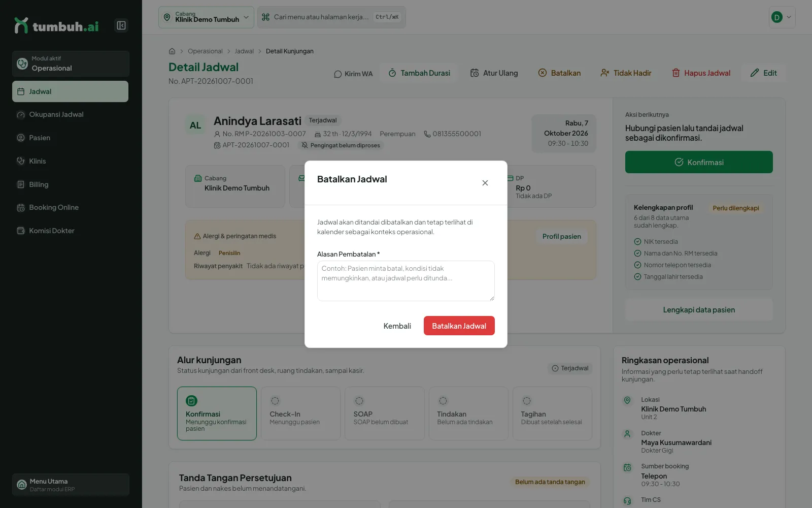
Task: Select the Tindakan step card
Action: tap(468, 414)
